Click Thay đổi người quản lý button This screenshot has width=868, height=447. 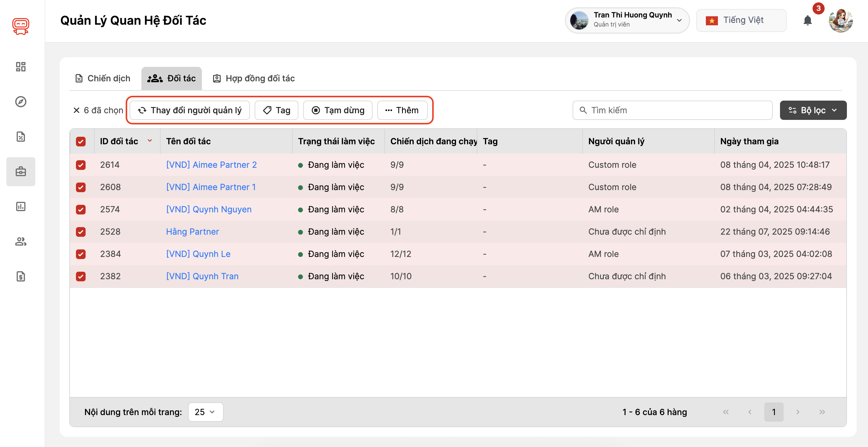pos(190,110)
